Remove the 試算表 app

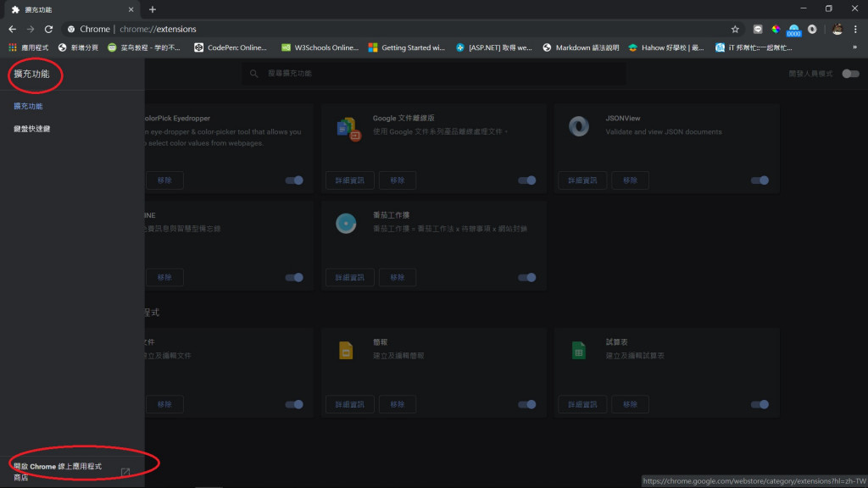(630, 404)
